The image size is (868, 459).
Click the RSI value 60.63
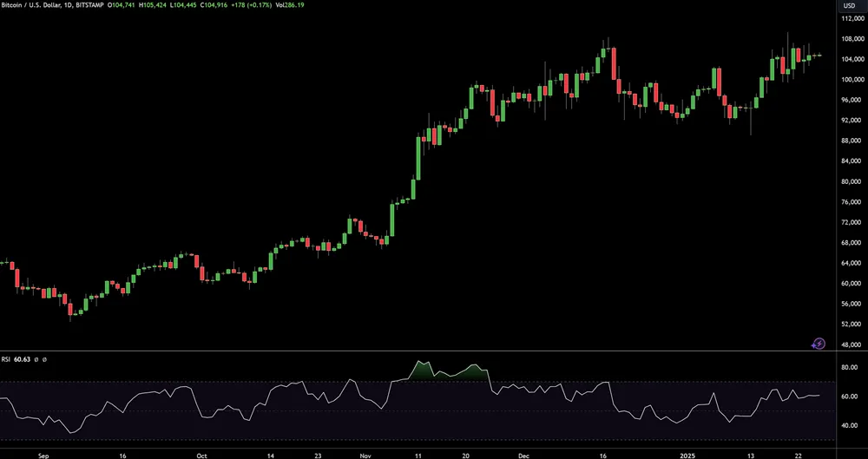[23, 359]
